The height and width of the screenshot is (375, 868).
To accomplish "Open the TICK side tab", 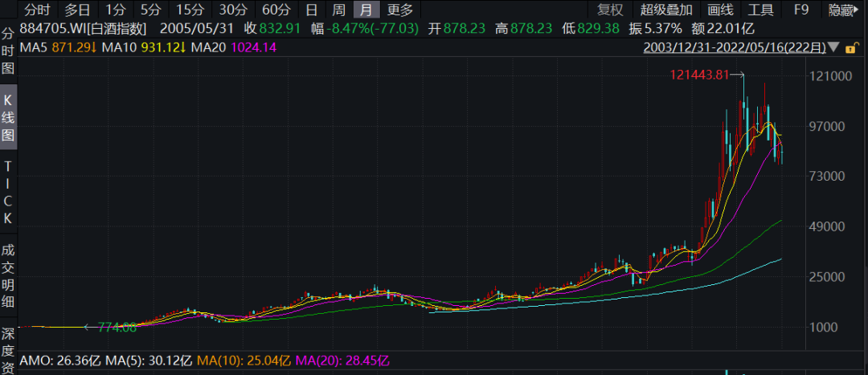I will tap(8, 193).
